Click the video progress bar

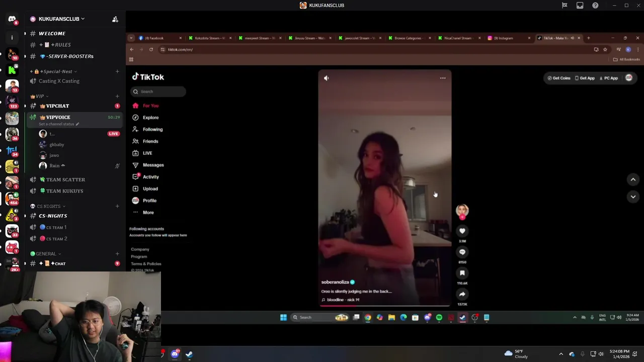385,305
